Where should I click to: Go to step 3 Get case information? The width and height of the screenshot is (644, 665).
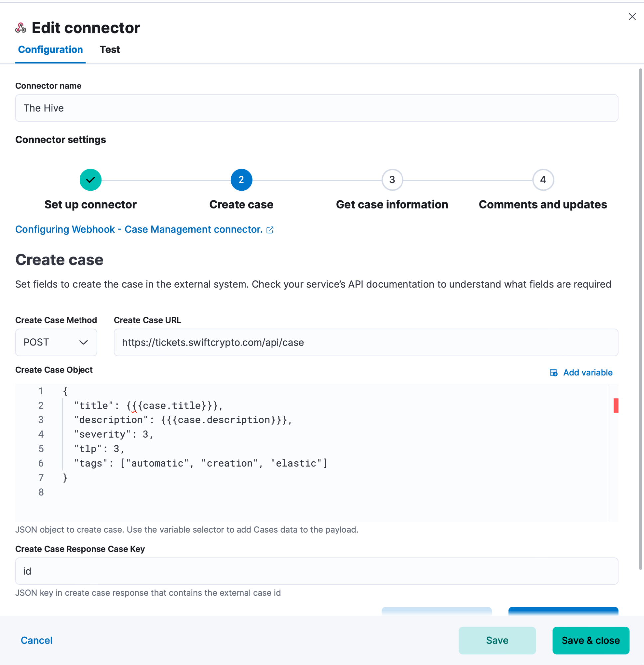pyautogui.click(x=392, y=180)
